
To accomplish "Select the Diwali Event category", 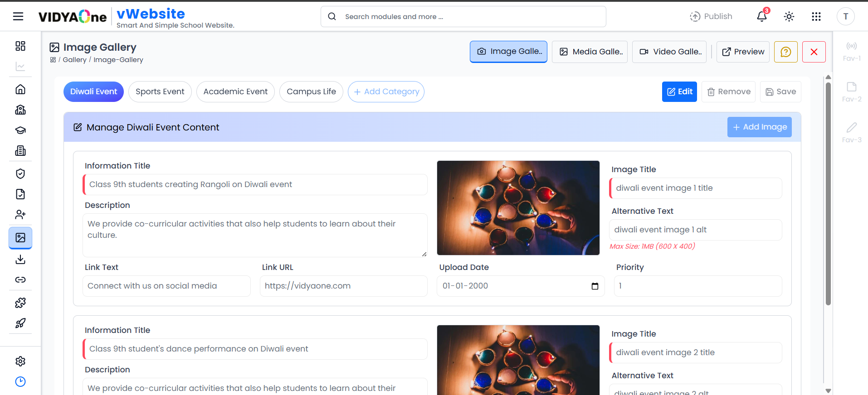I will click(93, 92).
